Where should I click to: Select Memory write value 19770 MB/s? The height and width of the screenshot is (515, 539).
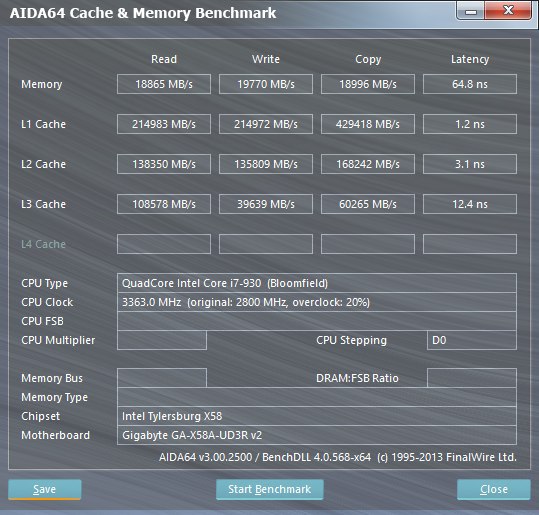click(266, 84)
